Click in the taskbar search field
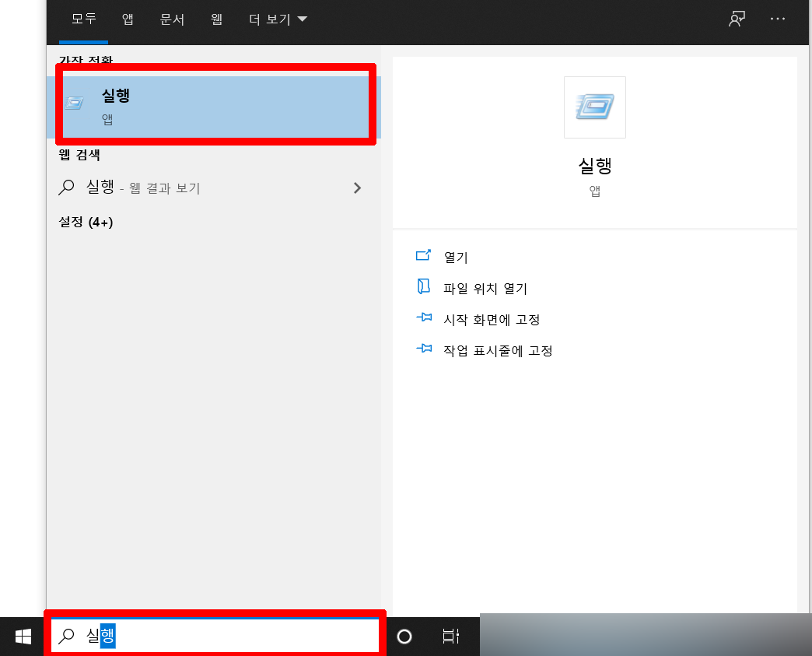 [x=215, y=635]
